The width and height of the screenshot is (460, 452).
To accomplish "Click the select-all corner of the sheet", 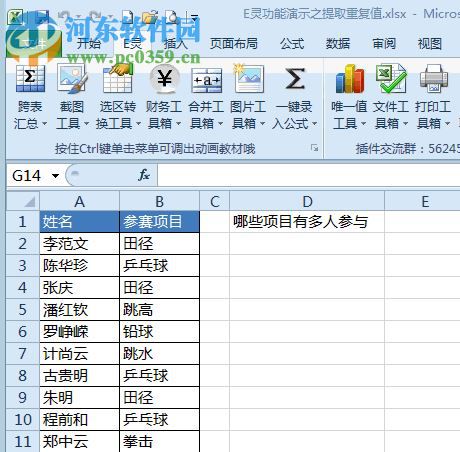I will pyautogui.click(x=23, y=201).
